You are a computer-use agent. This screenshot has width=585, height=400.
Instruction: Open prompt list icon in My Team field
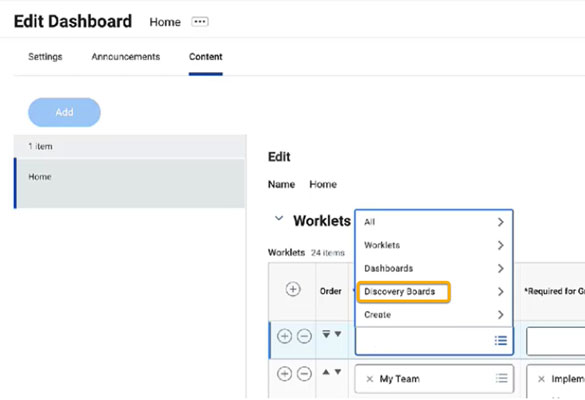501,378
